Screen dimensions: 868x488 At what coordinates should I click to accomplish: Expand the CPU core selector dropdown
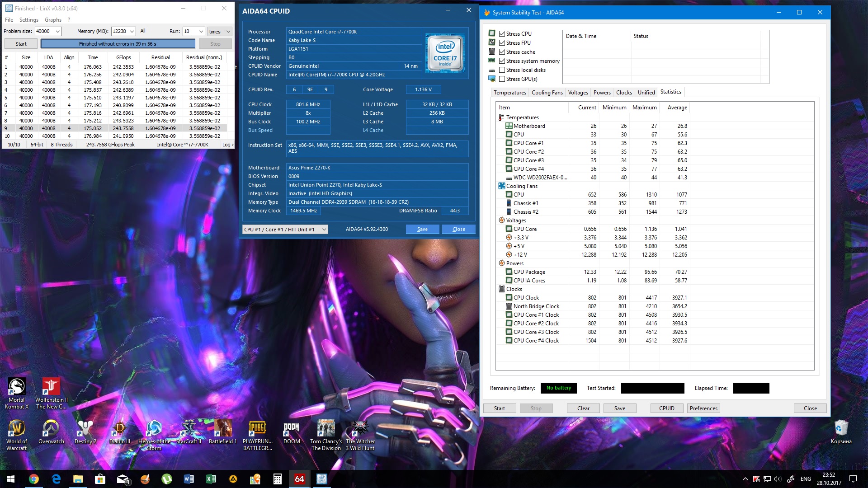tap(324, 230)
